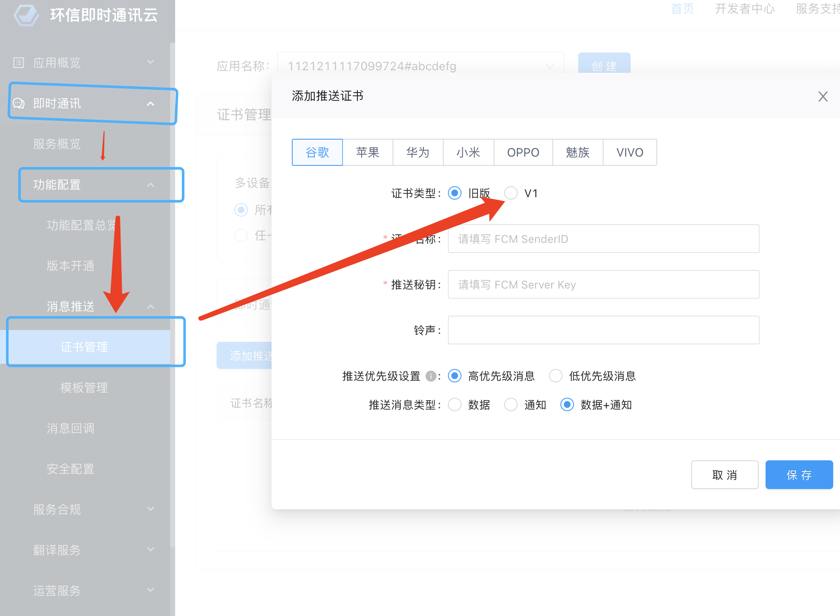Close the 添加推送证书 dialog
Screen dimensions: 840x616
823,96
